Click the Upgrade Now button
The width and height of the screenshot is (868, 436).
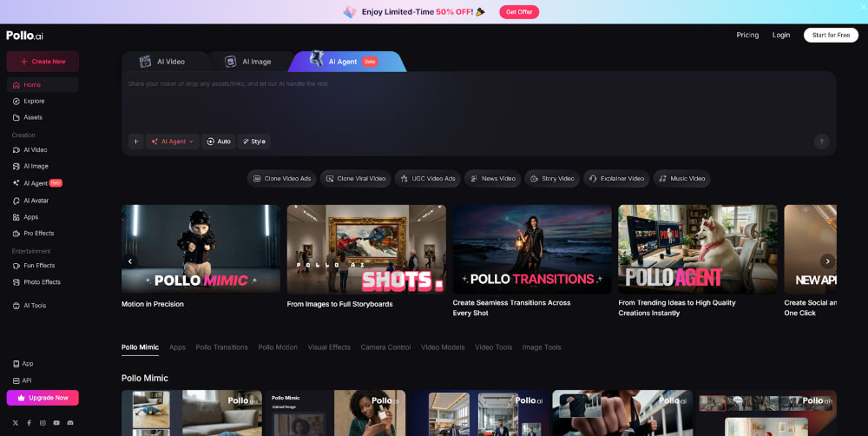tap(43, 398)
